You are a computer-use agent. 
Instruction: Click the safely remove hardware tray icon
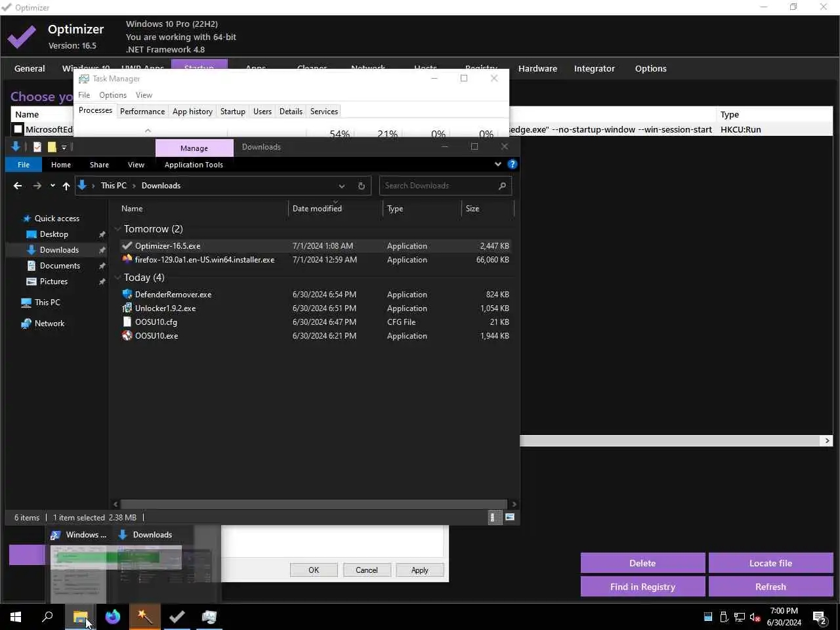(724, 617)
